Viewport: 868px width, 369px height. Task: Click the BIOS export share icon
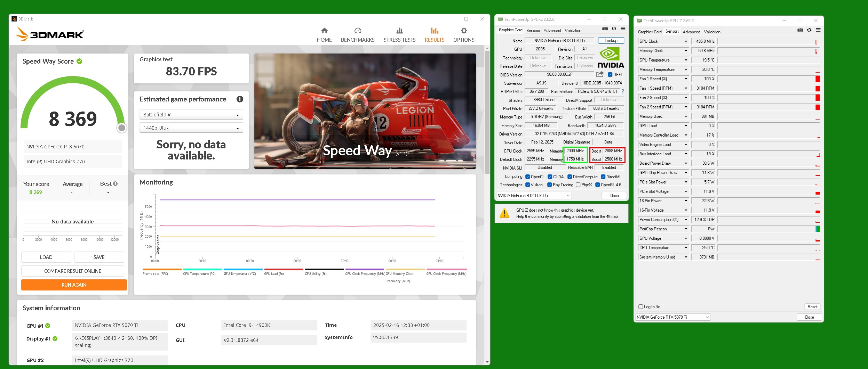coord(600,74)
